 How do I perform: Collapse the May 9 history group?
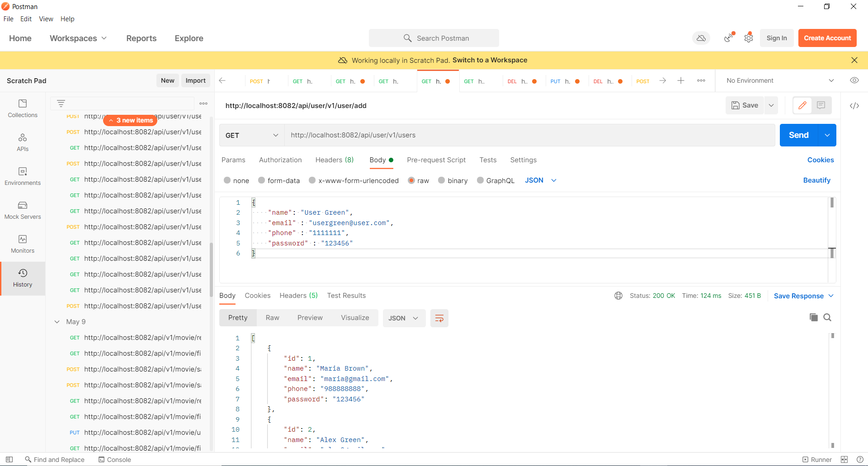[57, 322]
